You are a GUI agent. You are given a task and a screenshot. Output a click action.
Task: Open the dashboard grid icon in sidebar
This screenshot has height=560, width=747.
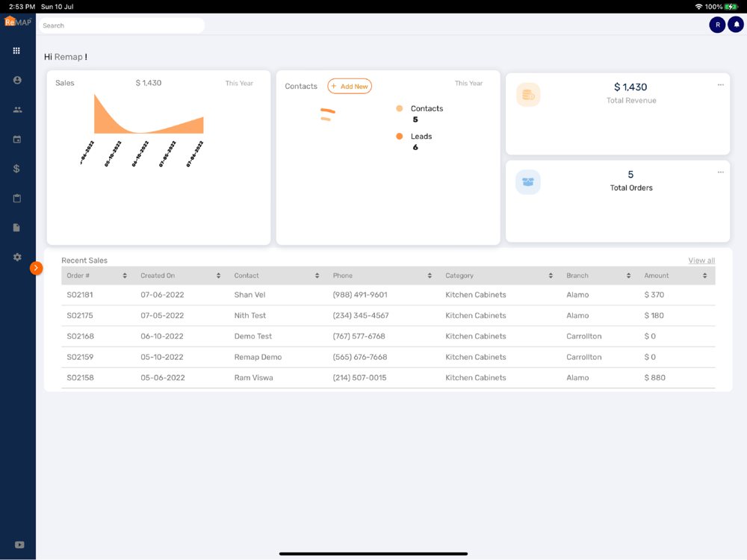[16, 51]
